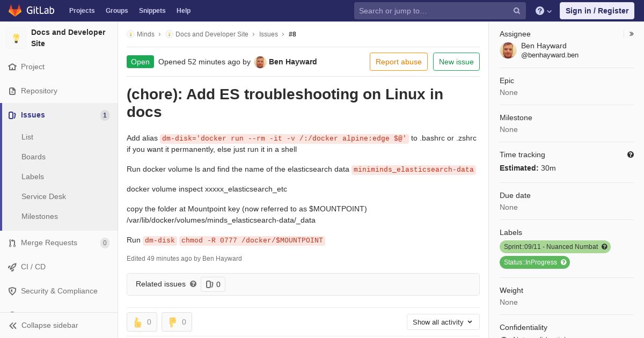
Task: Click Time tracking help question icon
Action: [x=631, y=155]
